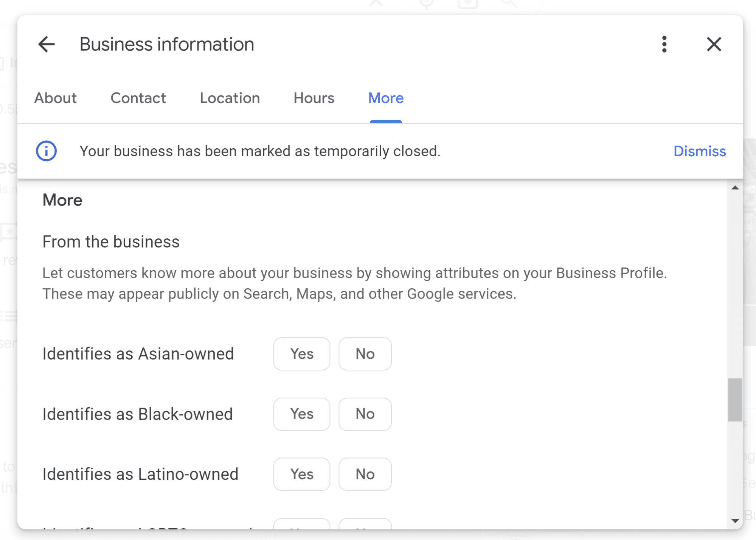
Task: Mark Yes for Latino-owned
Action: [301, 474]
